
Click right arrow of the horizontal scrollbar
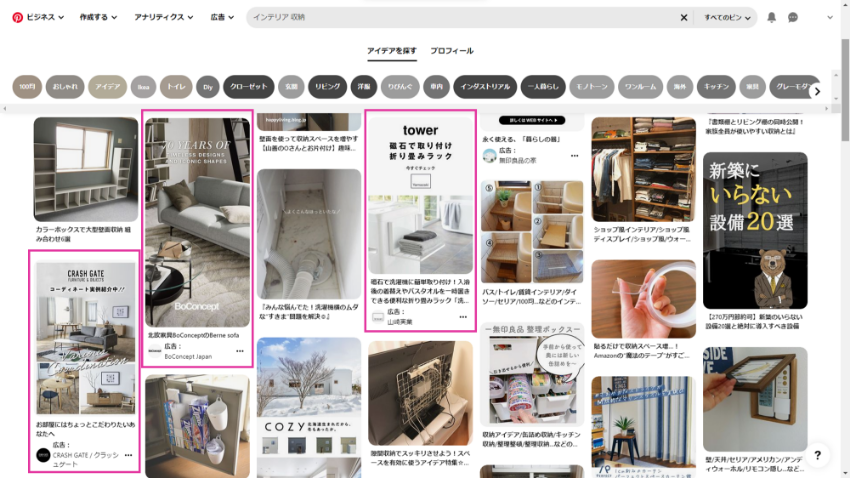pyautogui.click(x=827, y=108)
